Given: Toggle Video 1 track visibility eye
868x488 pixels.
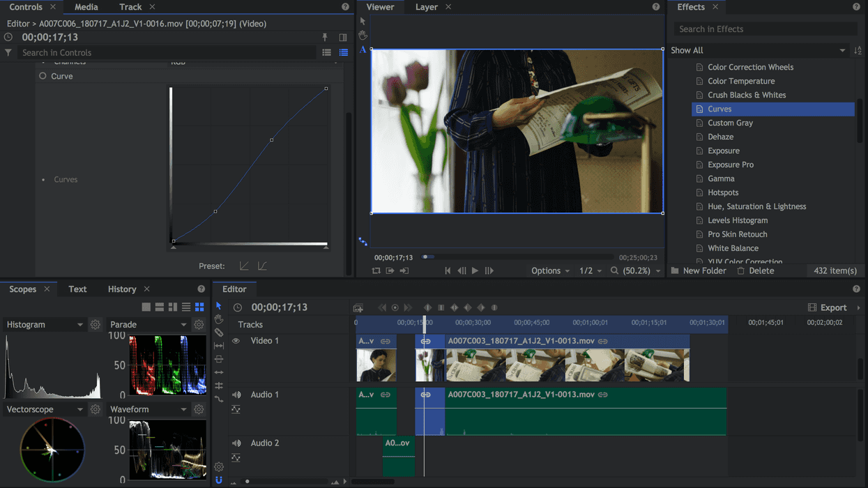Looking at the screenshot, I should click(x=236, y=341).
